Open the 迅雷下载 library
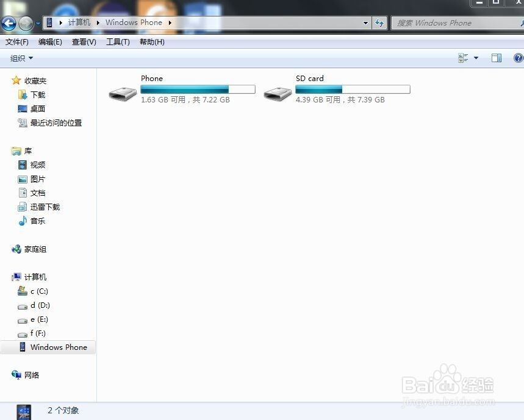The image size is (524, 420). [45, 207]
